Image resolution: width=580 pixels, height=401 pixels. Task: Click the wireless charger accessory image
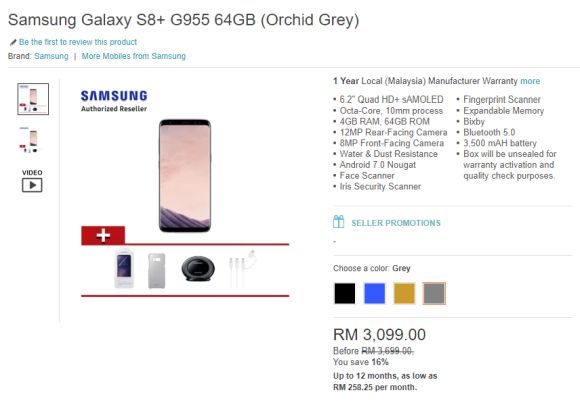tap(198, 267)
